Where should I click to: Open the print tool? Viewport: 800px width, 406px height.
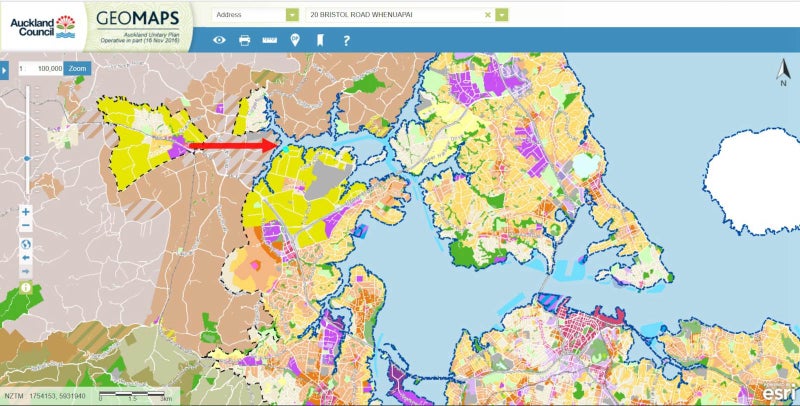[245, 40]
